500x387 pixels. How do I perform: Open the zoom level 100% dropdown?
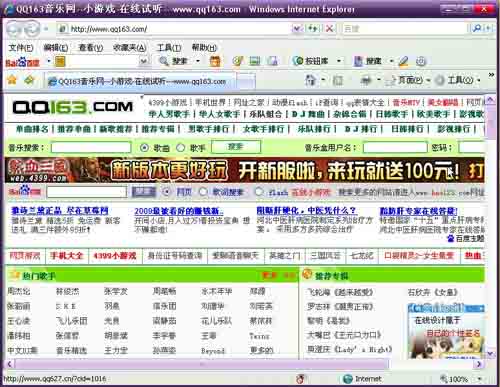tap(479, 379)
